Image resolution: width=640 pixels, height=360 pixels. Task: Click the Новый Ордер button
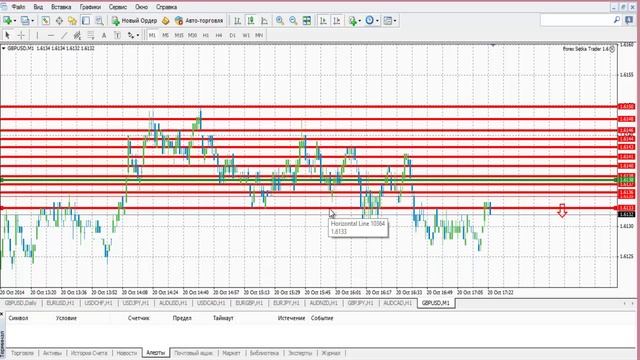pos(134,20)
